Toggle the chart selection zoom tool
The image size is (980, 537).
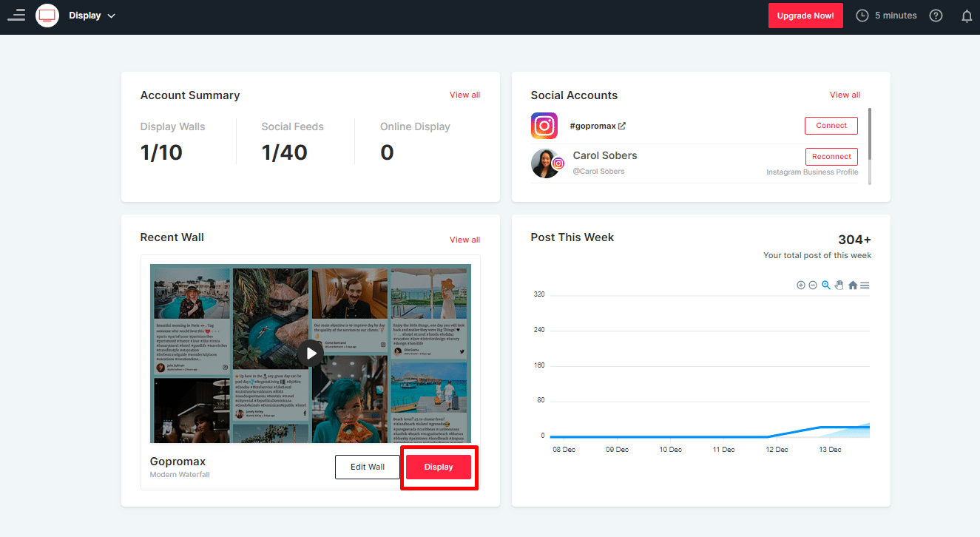click(x=826, y=286)
